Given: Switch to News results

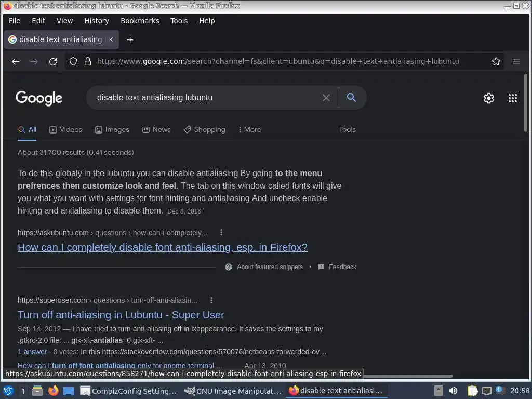Looking at the screenshot, I should click(x=156, y=129).
